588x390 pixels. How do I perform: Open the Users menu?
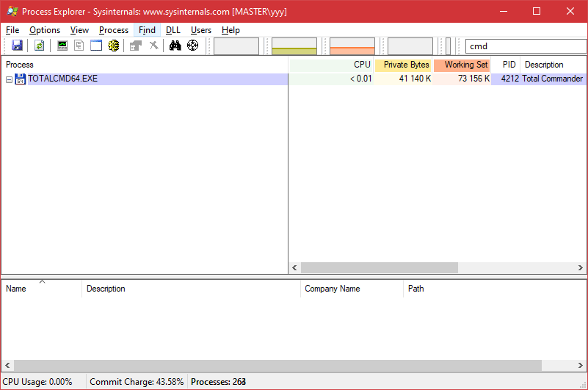click(x=200, y=30)
